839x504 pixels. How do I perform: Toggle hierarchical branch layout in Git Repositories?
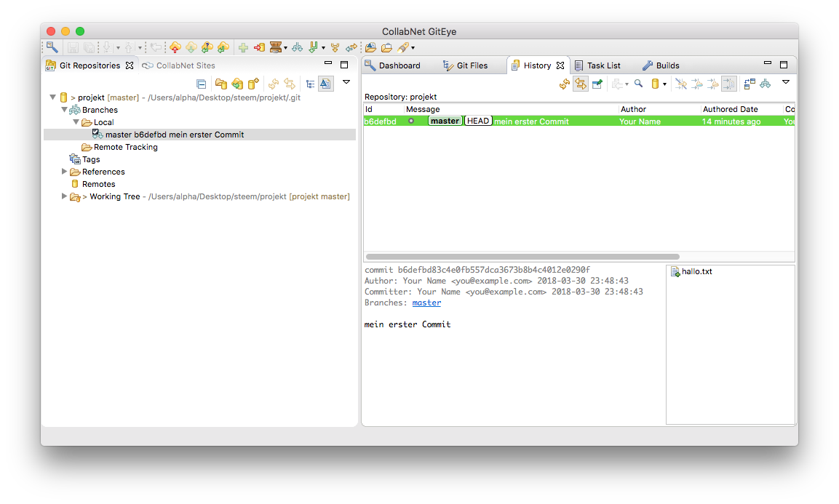310,84
